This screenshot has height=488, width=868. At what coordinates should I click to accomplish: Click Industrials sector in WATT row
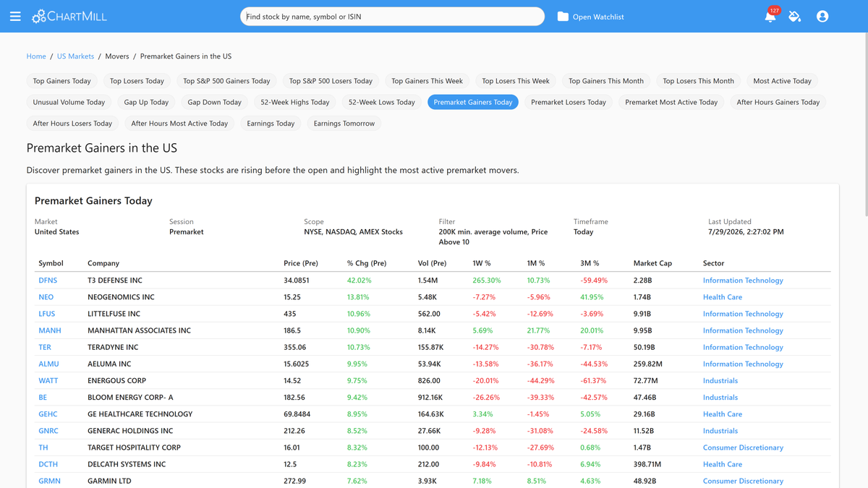tap(720, 380)
